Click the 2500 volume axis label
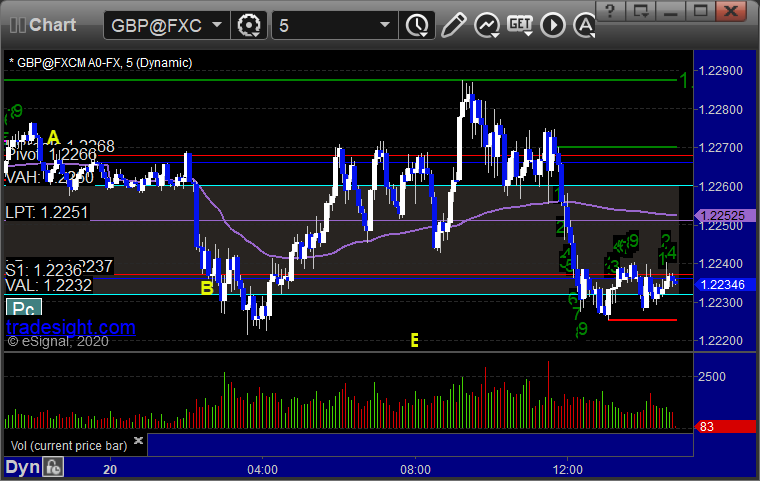 click(x=712, y=376)
